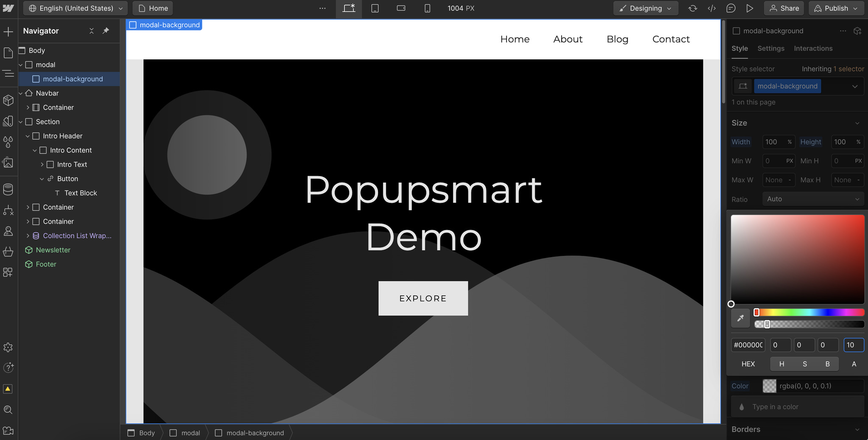Click the hue slider
Screen dimensions: 868x440
point(809,313)
